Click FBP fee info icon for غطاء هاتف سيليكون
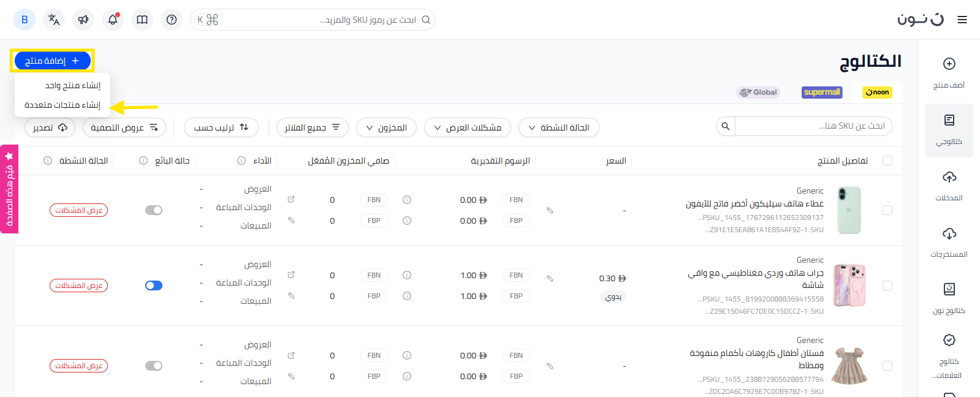 [407, 221]
